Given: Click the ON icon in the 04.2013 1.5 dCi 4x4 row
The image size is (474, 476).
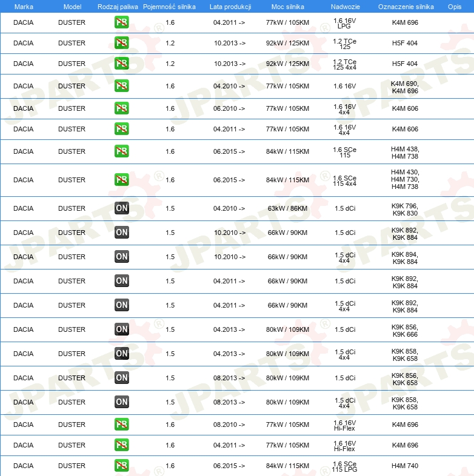Looking at the screenshot, I should (x=122, y=354).
